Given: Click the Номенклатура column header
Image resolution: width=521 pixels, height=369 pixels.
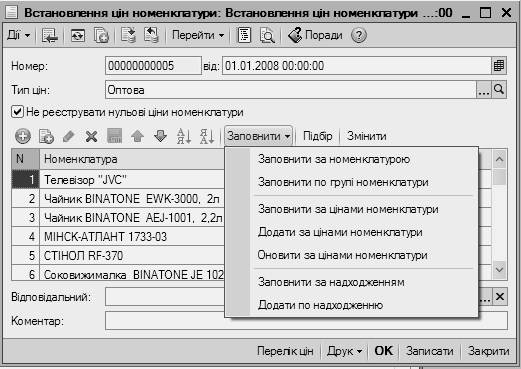Looking at the screenshot, I should point(132,159).
